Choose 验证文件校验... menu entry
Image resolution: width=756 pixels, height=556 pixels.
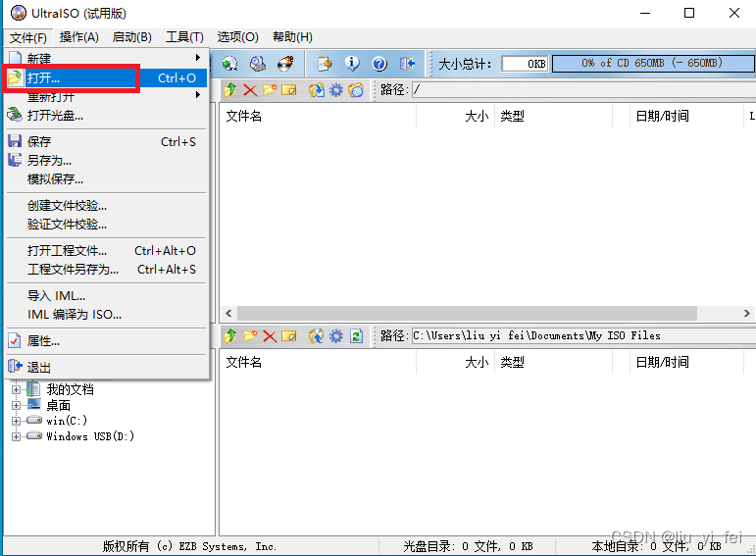107,225
